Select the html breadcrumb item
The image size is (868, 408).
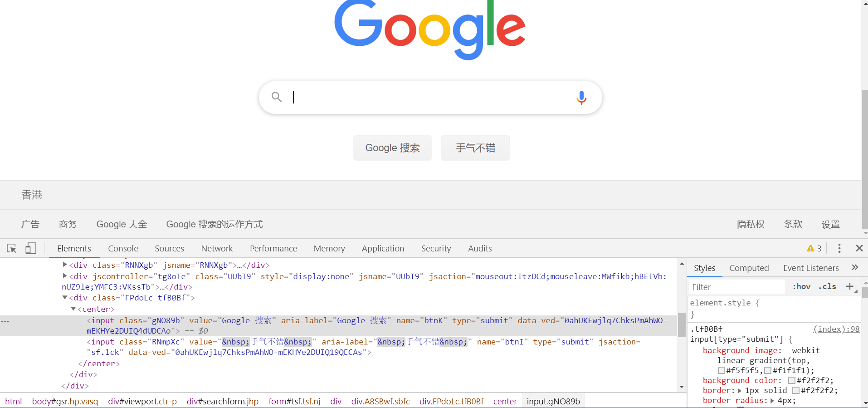pyautogui.click(x=14, y=401)
